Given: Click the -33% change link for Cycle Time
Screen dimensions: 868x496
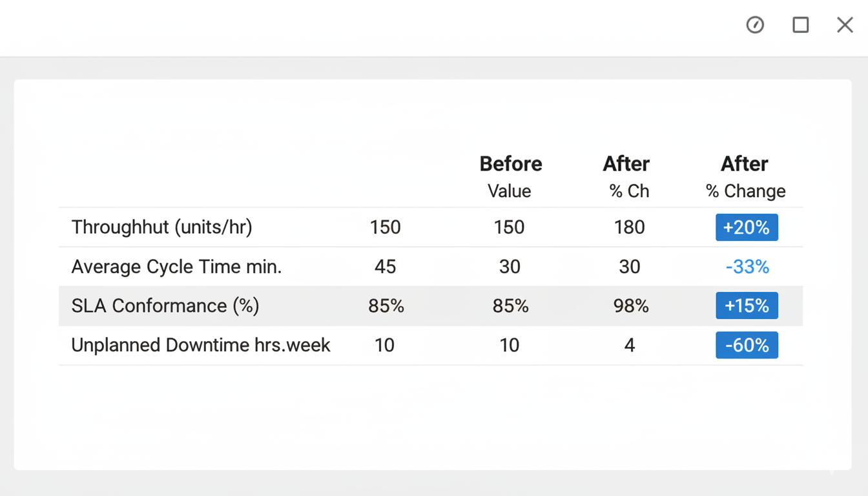Looking at the screenshot, I should tap(747, 266).
